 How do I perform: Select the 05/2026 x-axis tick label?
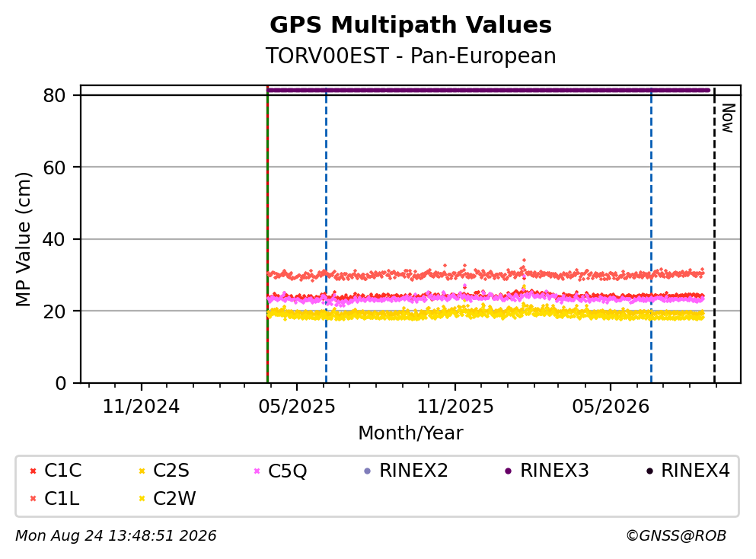pos(611,407)
